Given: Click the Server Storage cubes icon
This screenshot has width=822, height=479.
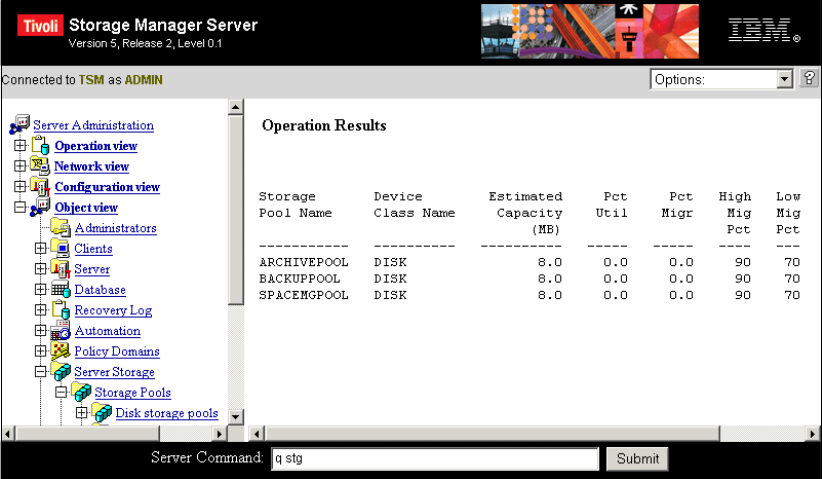Looking at the screenshot, I should 61,371.
